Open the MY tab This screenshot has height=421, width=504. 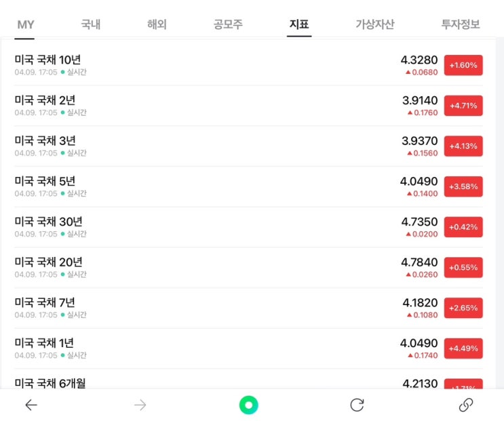pyautogui.click(x=25, y=24)
